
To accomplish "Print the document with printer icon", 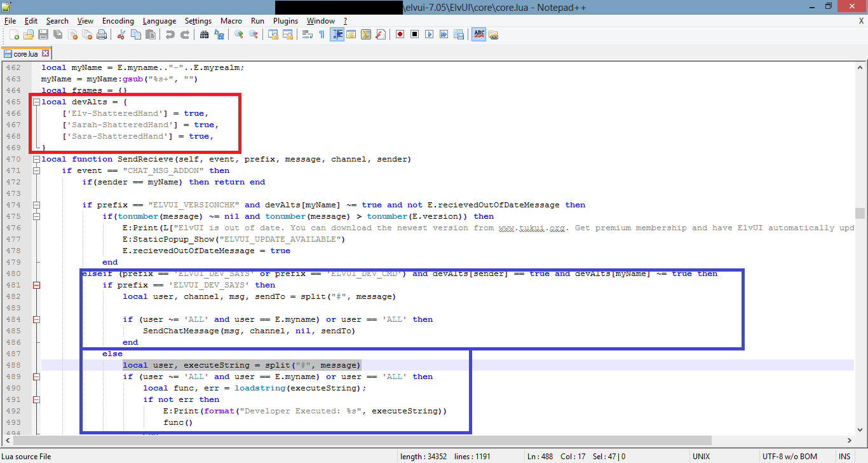I will click(x=102, y=34).
